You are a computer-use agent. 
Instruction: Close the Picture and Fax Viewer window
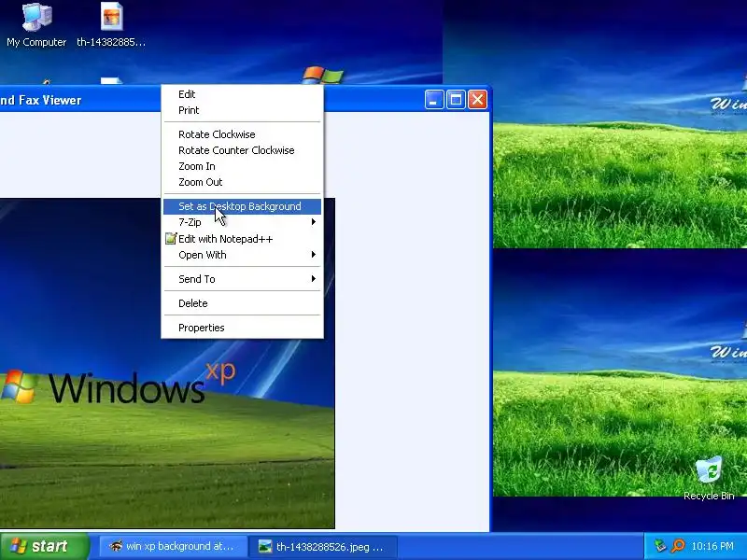point(477,100)
